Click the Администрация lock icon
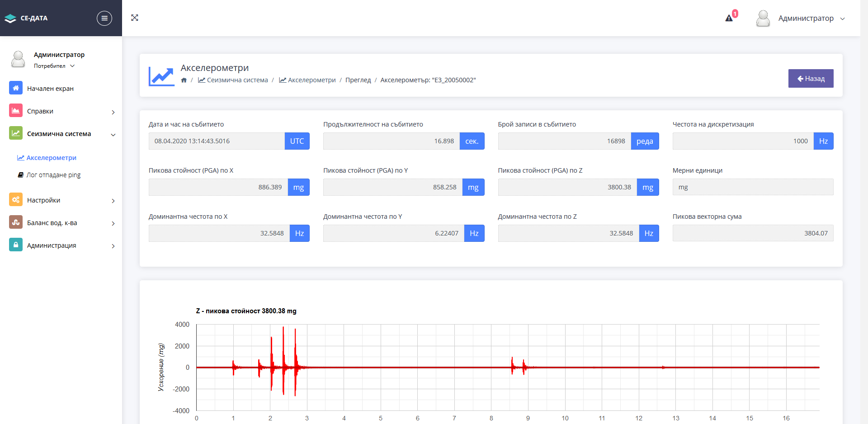Viewport: 868px width, 424px height. click(16, 245)
